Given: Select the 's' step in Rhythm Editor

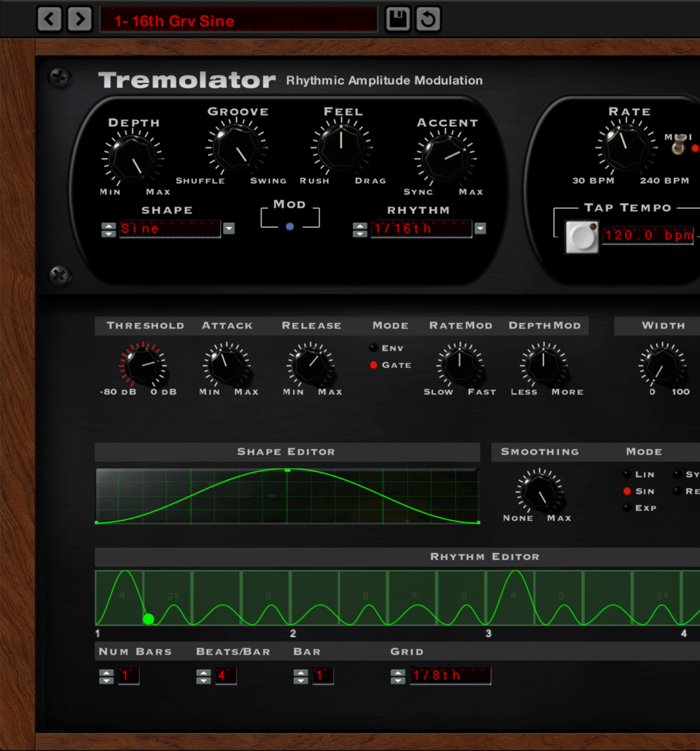Looking at the screenshot, I should coord(412,598).
